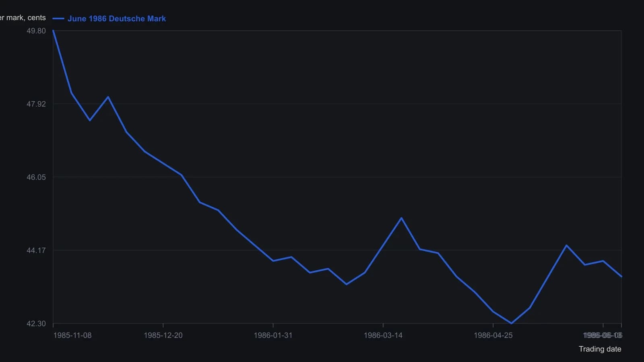Select the final data point at right edge
This screenshot has height=362, width=644.
point(621,277)
